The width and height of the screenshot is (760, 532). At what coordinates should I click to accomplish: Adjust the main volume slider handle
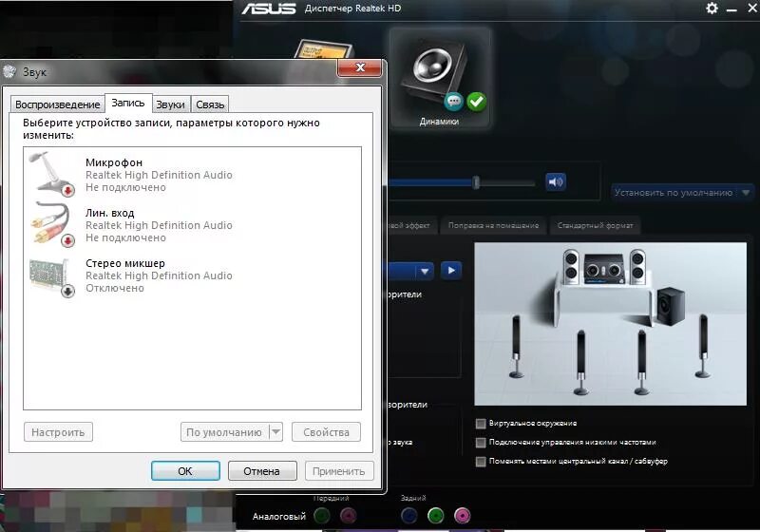coord(476,182)
